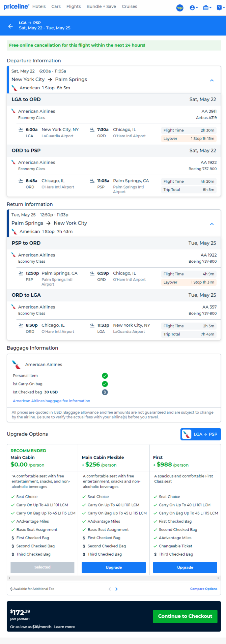Viewport: 226px width, 644px height.
Task: Upgrade to Main Cabin Flexible
Action: (114, 567)
